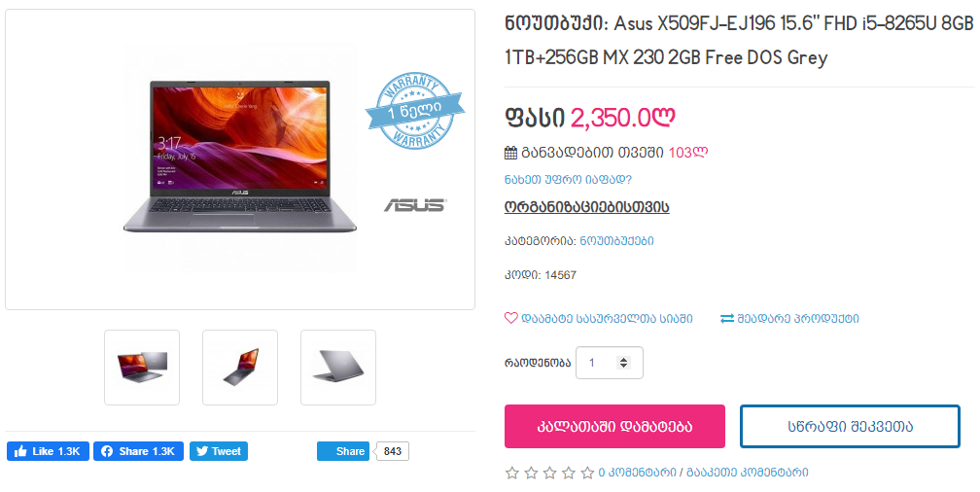Screen dimensions: 980x492
Task: Click the compare product arrows icon
Action: click(727, 318)
